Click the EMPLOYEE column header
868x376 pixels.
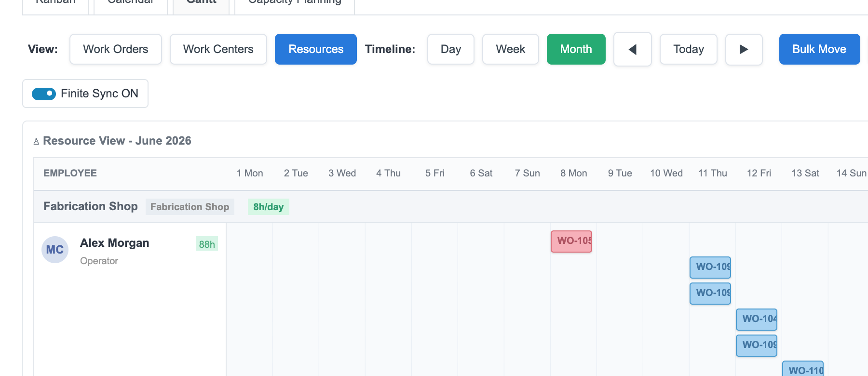click(x=70, y=173)
